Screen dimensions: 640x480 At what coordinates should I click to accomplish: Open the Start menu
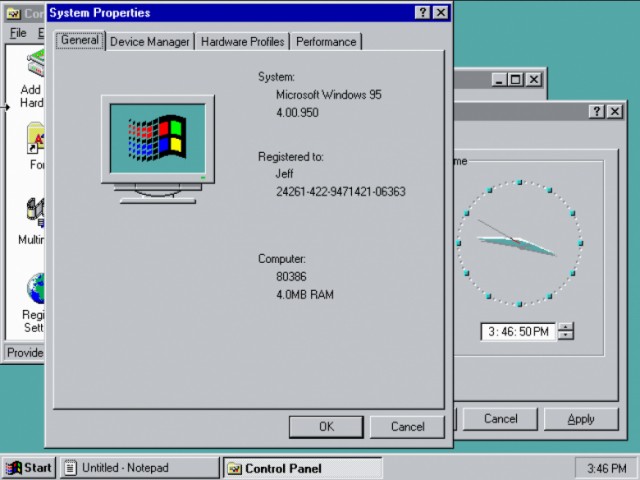point(29,468)
